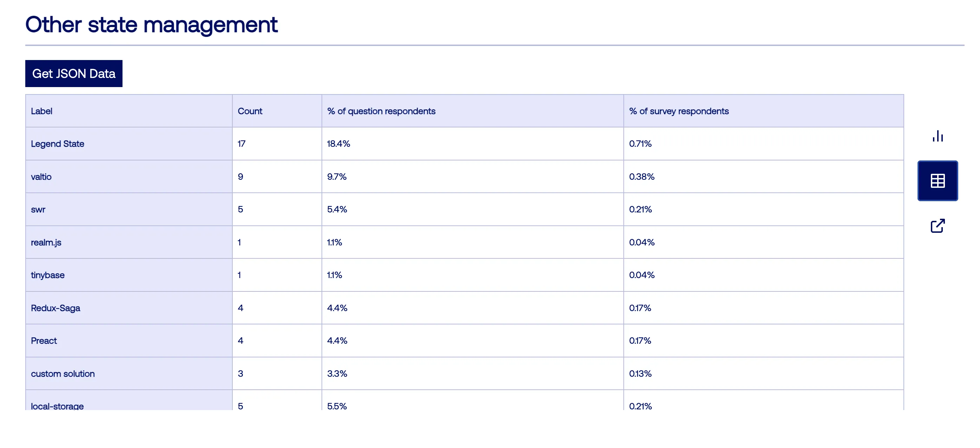Select the tinybase row label

pos(47,275)
